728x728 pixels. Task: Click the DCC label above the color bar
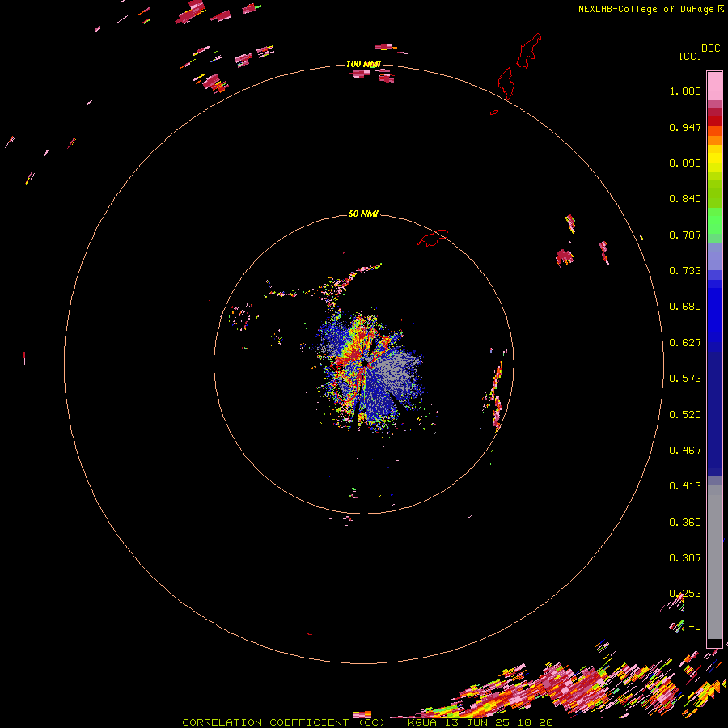tap(711, 49)
